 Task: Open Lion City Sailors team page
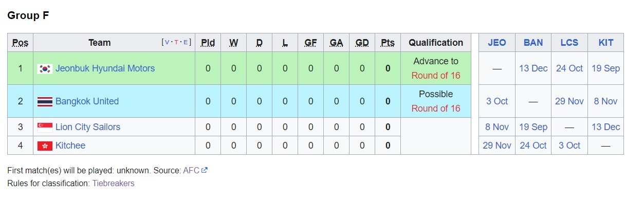pyautogui.click(x=88, y=127)
